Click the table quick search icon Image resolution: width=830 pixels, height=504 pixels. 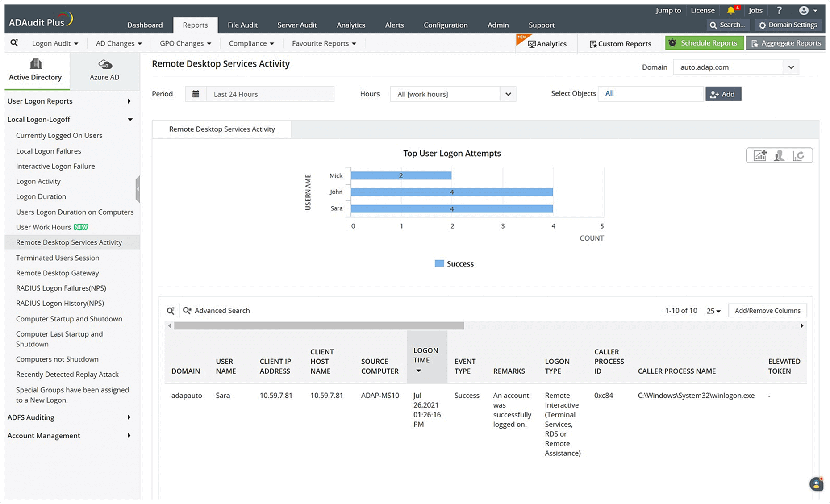pyautogui.click(x=170, y=311)
